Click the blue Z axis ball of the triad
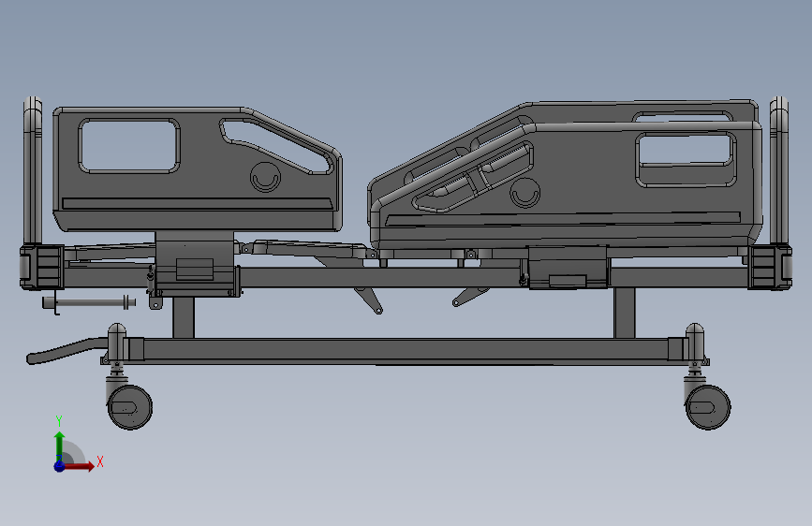This screenshot has width=812, height=526. coord(59,466)
